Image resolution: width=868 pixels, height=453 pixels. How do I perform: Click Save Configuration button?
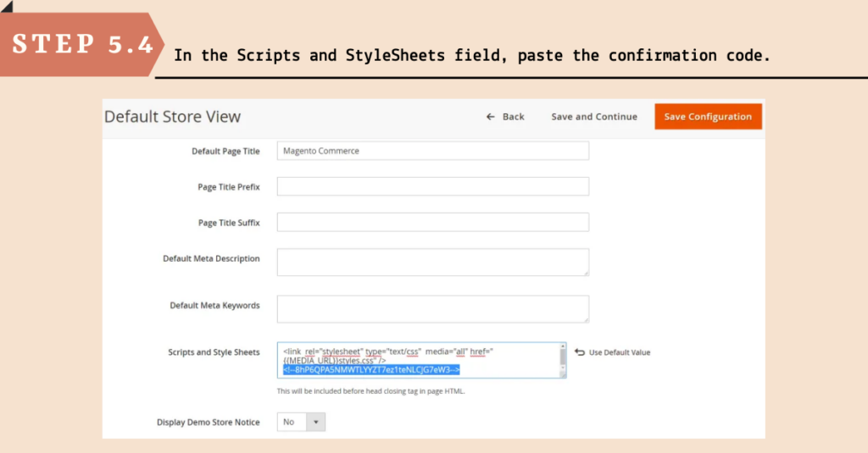(708, 117)
